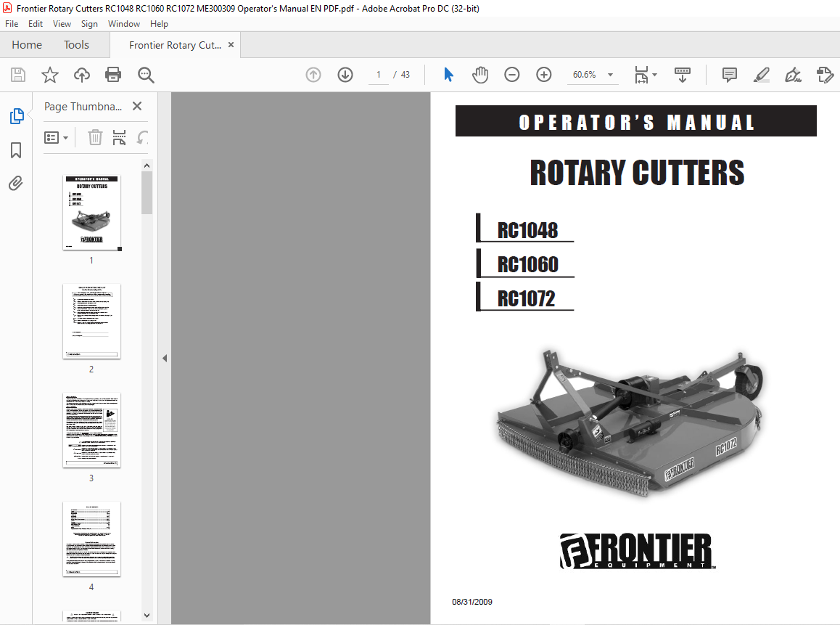Image resolution: width=840 pixels, height=625 pixels.
Task: Open the Window menu
Action: coord(124,23)
